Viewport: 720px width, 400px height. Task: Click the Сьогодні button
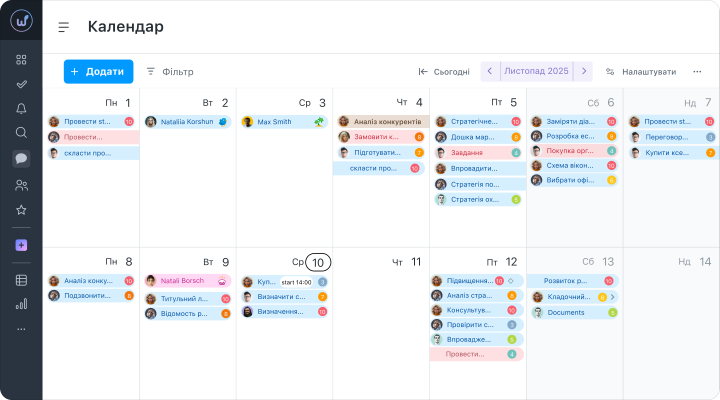click(444, 72)
